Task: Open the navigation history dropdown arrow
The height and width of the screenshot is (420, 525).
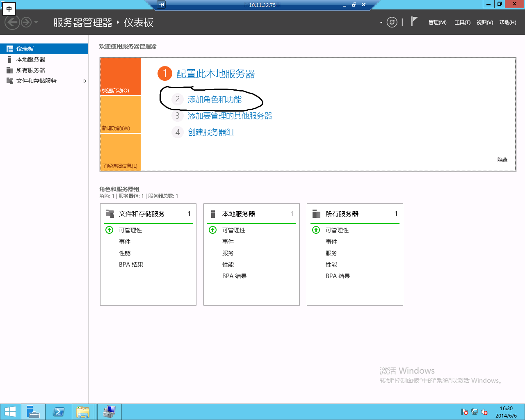Action: [36, 22]
